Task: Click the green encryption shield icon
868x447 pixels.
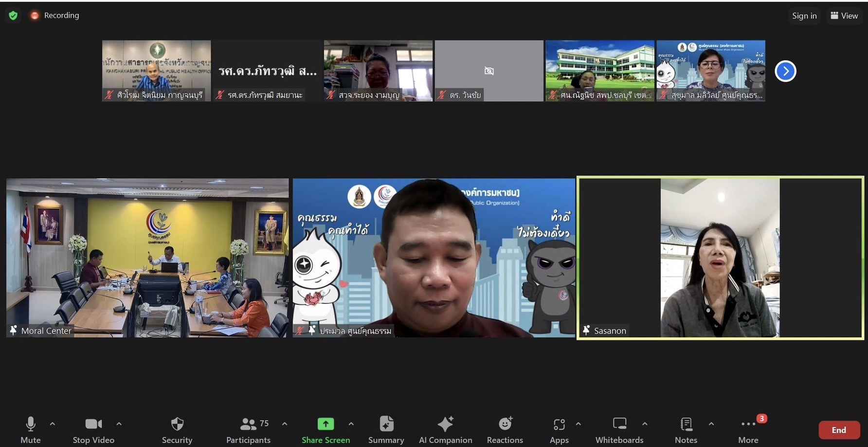Action: (x=13, y=16)
